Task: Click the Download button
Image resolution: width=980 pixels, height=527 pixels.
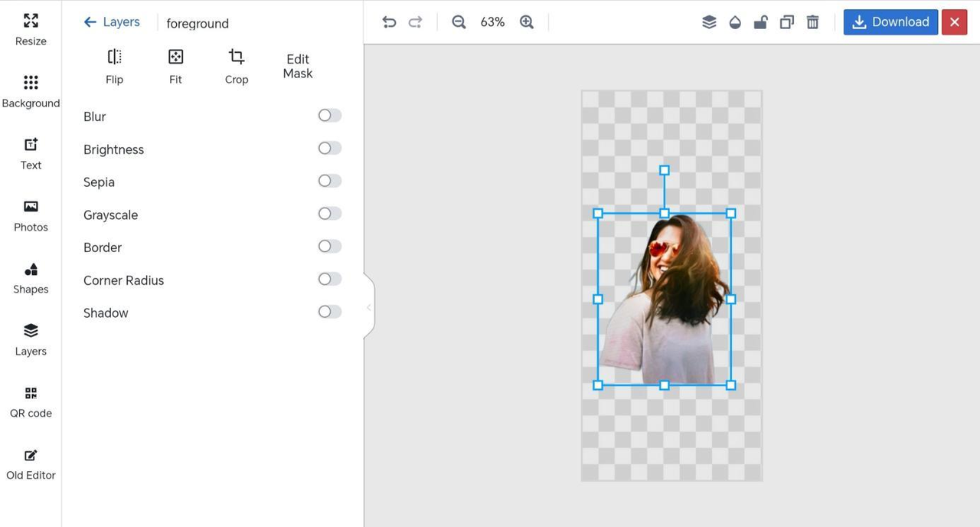Action: (890, 22)
